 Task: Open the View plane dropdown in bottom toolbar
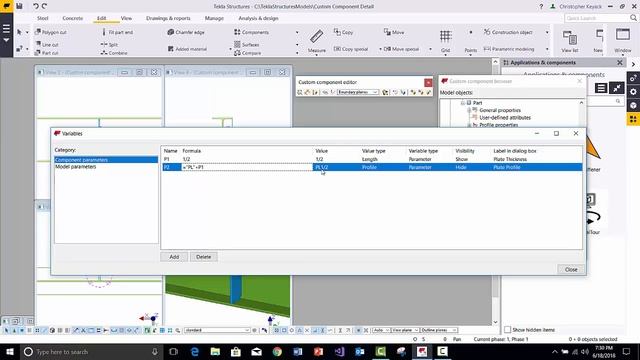(x=404, y=330)
